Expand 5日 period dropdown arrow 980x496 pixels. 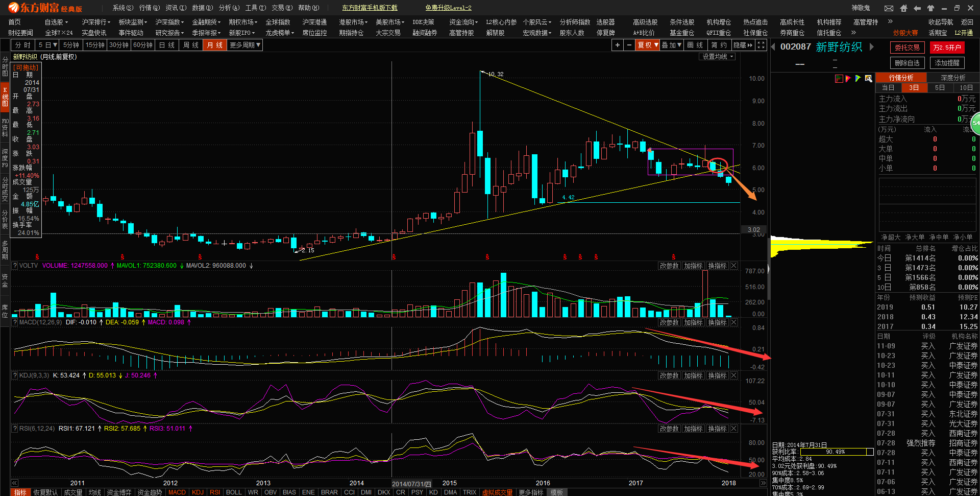click(55, 45)
